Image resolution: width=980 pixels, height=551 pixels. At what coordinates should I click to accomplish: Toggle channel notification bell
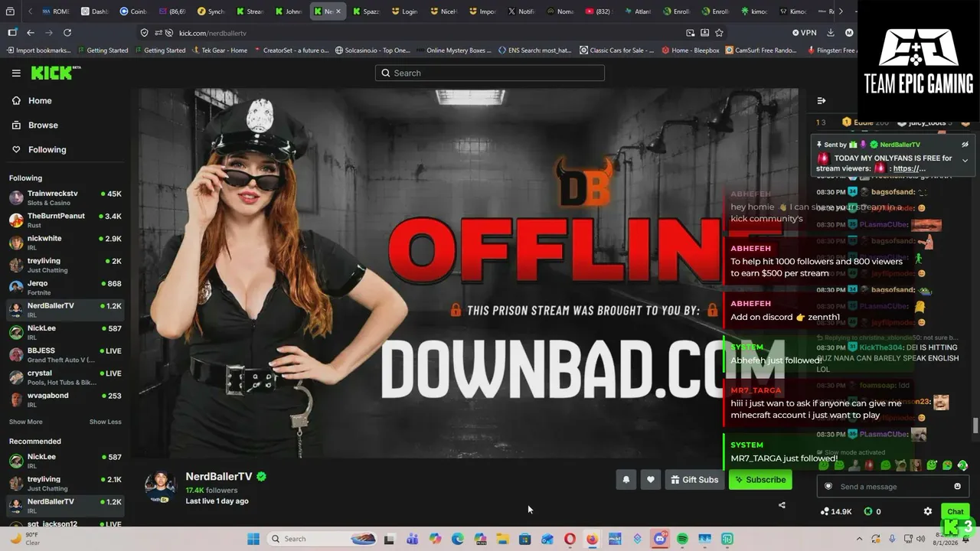pos(626,480)
